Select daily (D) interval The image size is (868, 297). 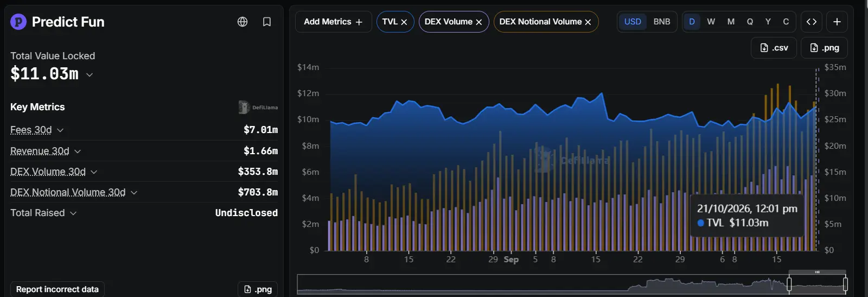click(x=692, y=22)
